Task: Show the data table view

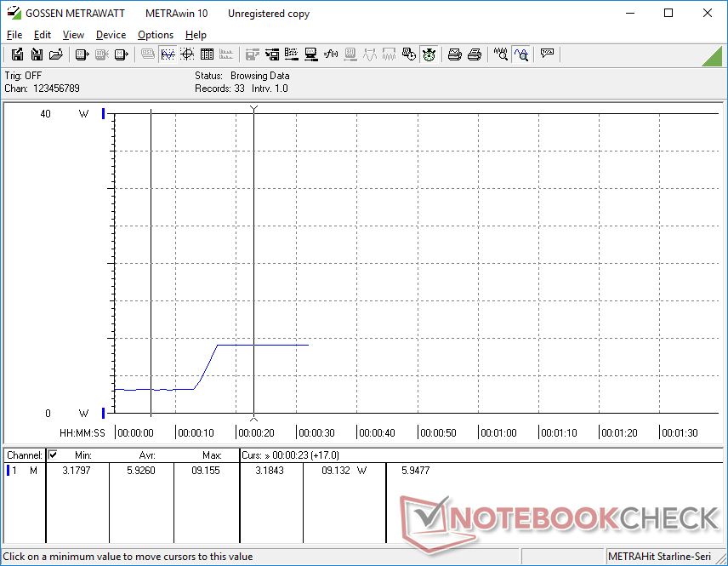Action: (207, 54)
